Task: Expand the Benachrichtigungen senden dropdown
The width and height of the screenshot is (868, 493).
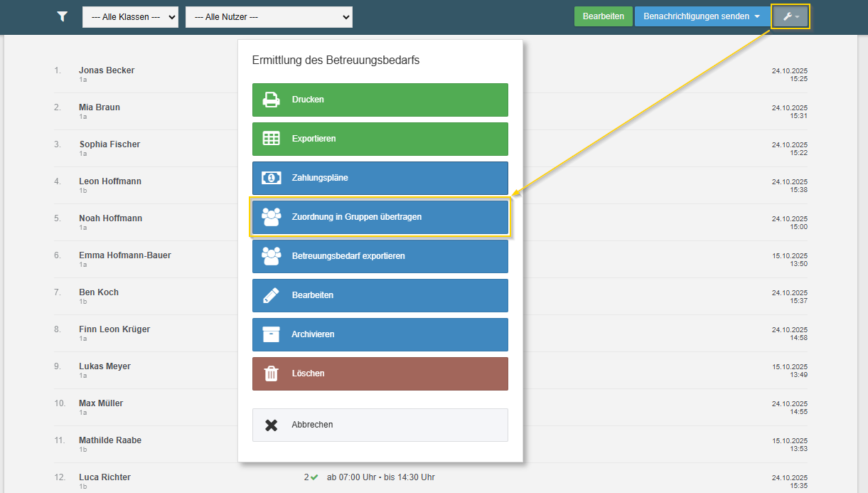Action: (x=701, y=16)
